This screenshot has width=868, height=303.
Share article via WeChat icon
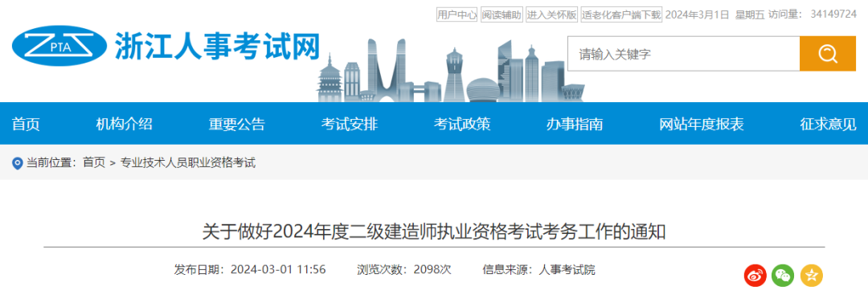point(783,276)
